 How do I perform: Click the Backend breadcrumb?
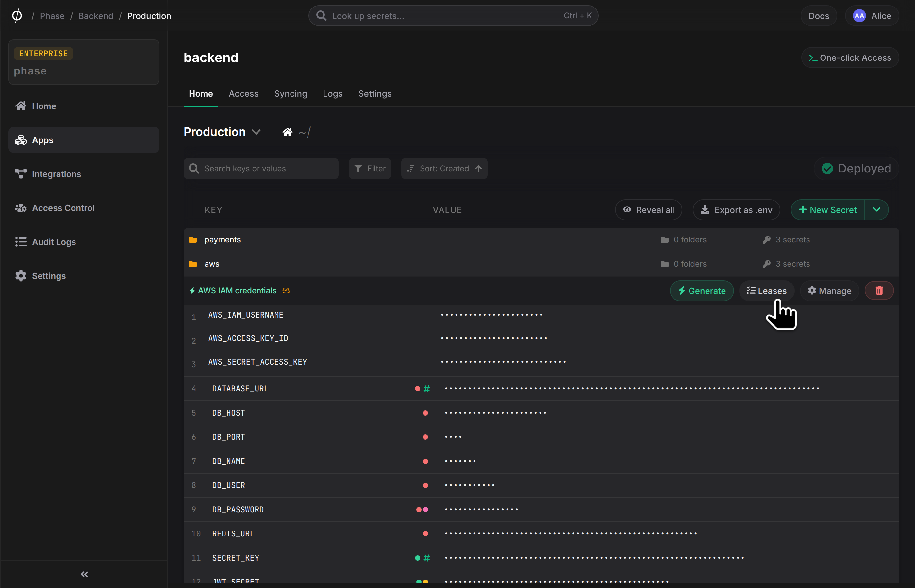(96, 16)
